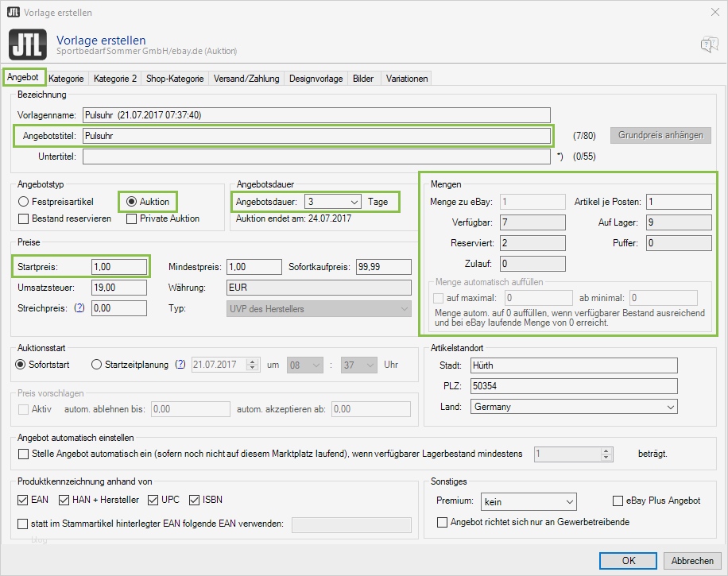The image size is (728, 576).
Task: Open the Startzeitplanung help question mark
Action: click(180, 365)
